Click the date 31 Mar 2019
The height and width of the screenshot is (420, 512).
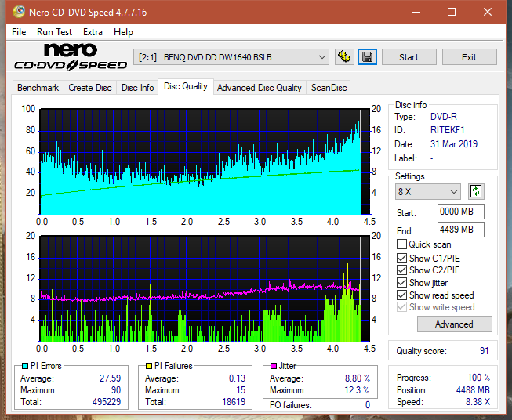tap(453, 144)
